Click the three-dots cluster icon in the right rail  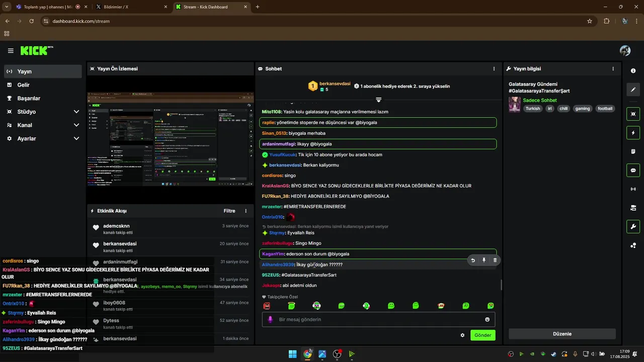[633, 245]
